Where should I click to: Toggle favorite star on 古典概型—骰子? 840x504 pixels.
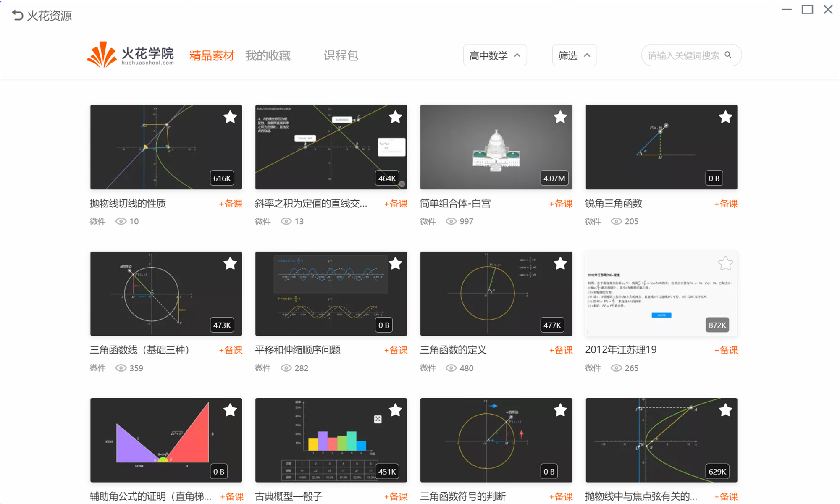395,410
